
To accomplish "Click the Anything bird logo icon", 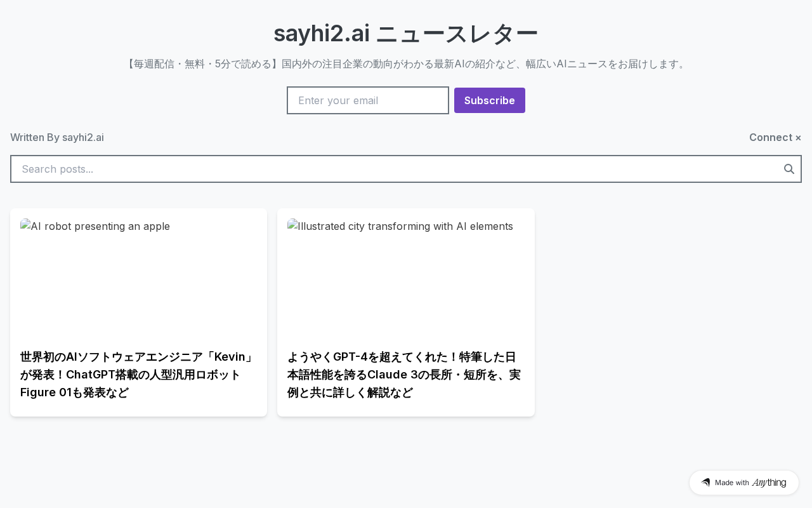I will pyautogui.click(x=705, y=483).
